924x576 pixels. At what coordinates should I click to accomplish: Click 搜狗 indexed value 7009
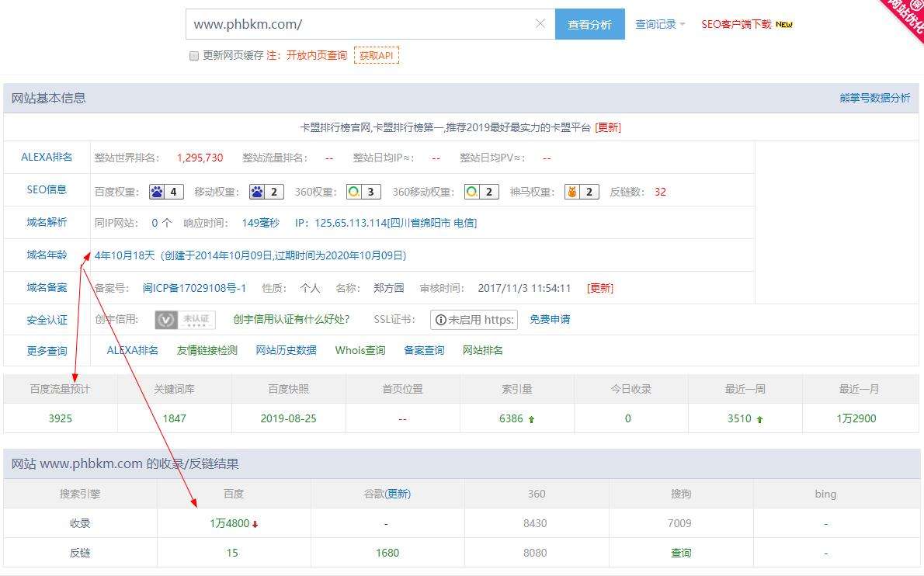(679, 523)
